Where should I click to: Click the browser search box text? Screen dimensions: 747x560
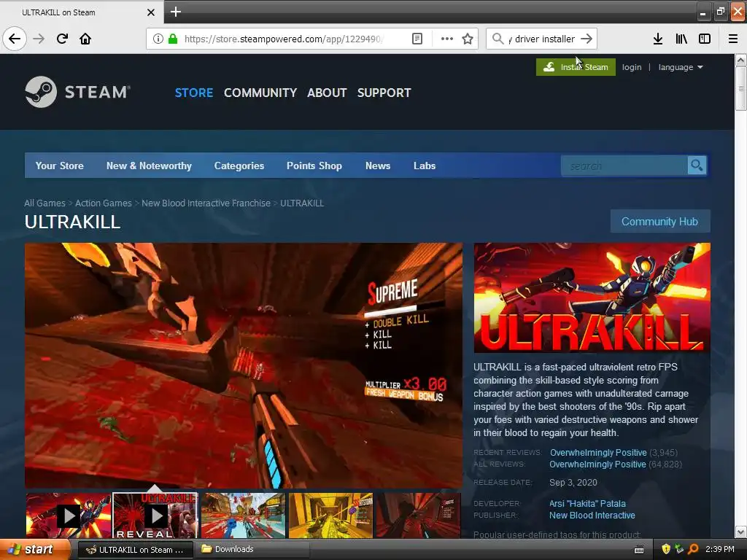(542, 39)
